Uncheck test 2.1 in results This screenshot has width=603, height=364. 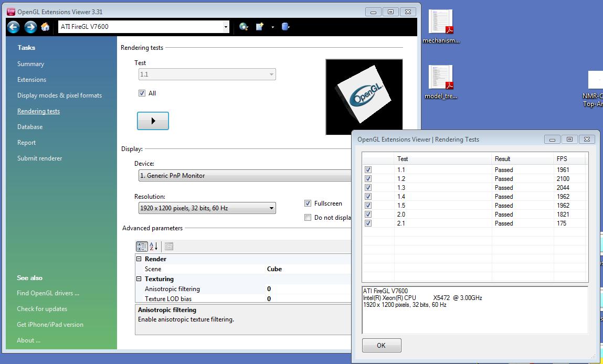click(368, 223)
